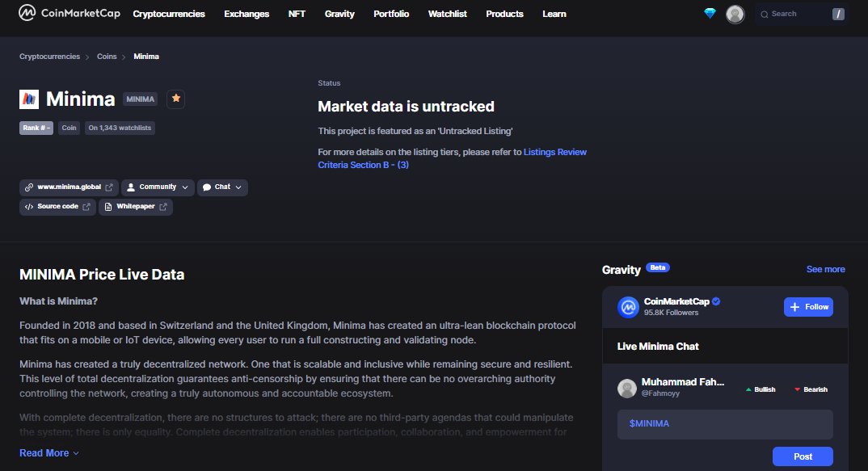Image resolution: width=868 pixels, height=471 pixels.
Task: Open the Source code link
Action: [57, 207]
